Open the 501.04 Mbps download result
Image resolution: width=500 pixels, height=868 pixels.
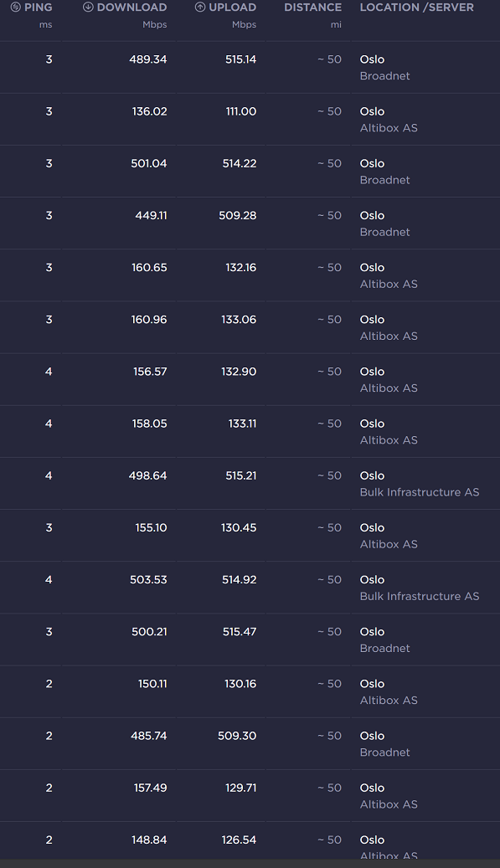tap(250, 172)
